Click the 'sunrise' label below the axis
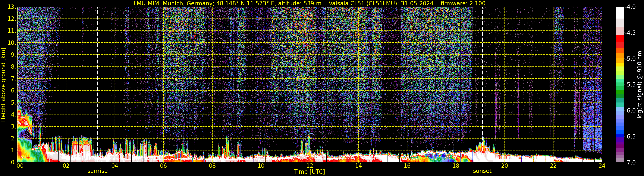The width and height of the screenshot is (644, 176). point(97,171)
